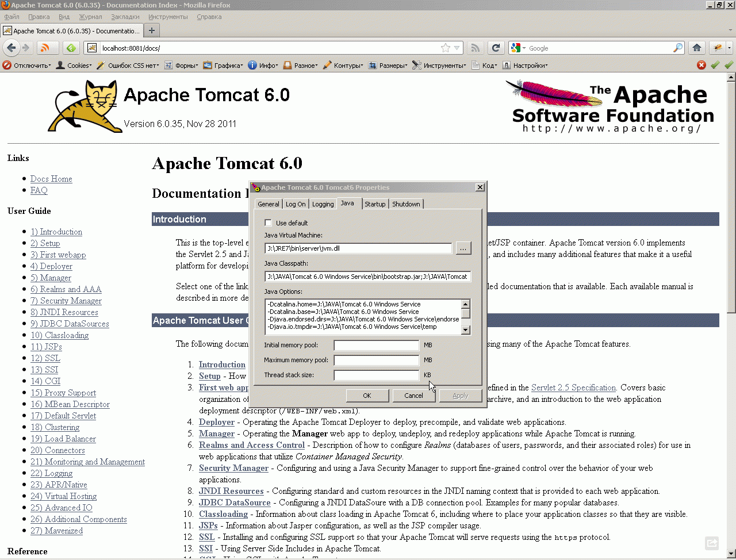Open the Инфо developer toolbar menu
736x560 pixels.
tap(263, 66)
